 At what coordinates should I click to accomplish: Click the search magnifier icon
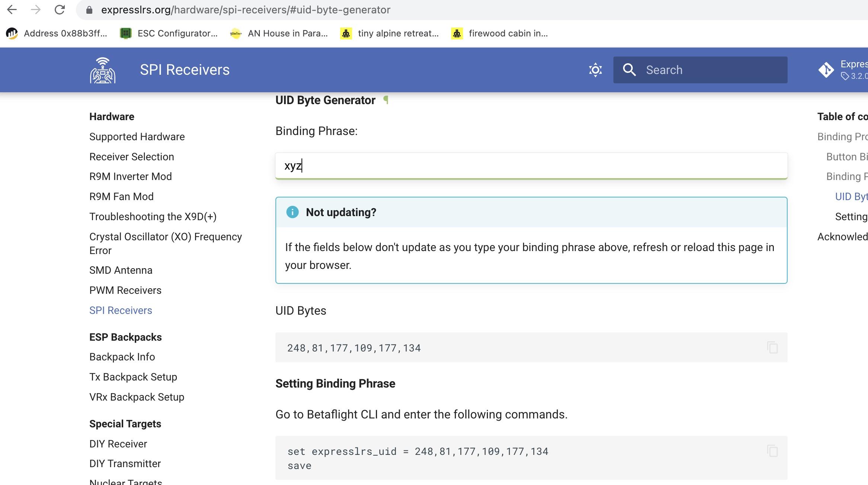point(629,70)
